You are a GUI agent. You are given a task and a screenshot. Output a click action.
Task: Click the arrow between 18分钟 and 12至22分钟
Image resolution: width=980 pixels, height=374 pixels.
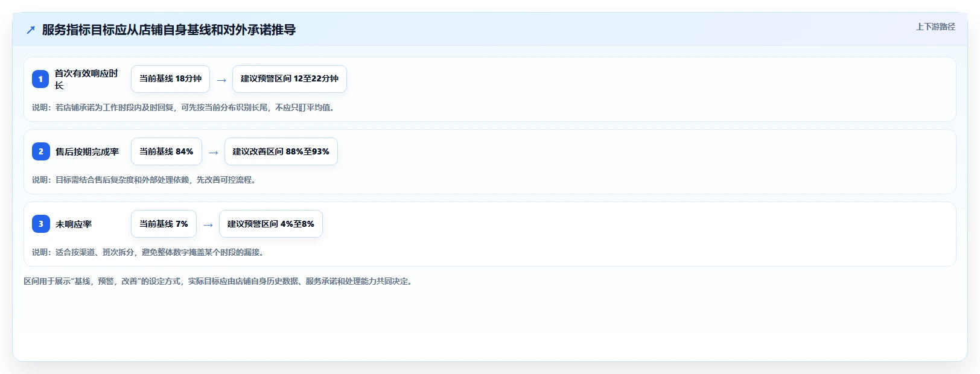(x=221, y=80)
